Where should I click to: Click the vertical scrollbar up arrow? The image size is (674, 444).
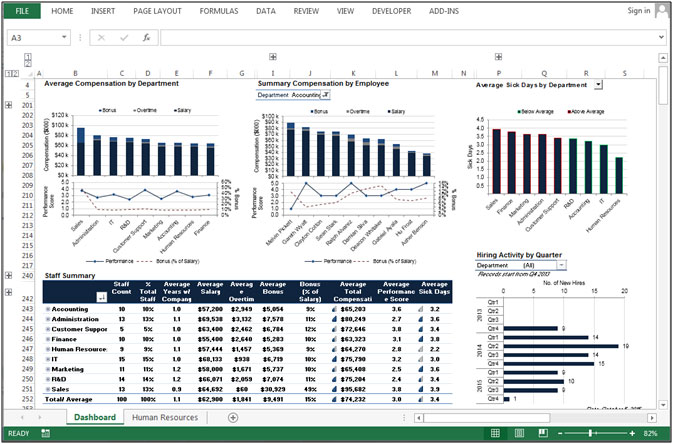(663, 58)
